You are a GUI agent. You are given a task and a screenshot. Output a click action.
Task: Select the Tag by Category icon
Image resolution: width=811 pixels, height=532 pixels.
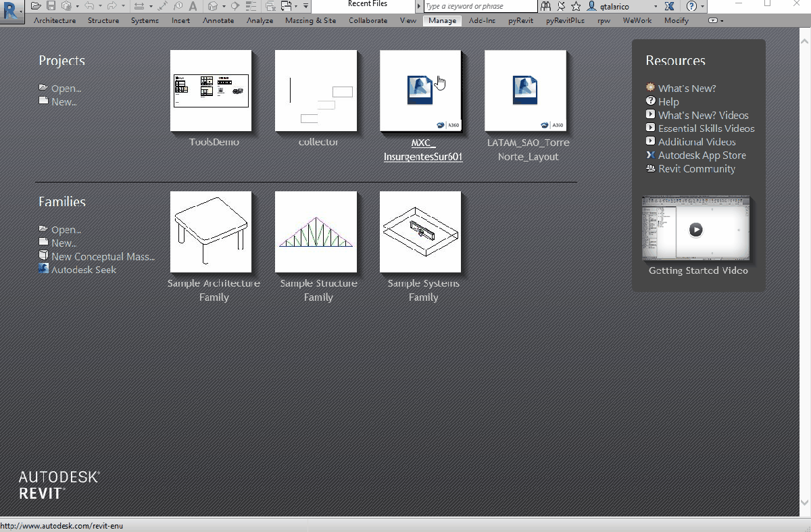pyautogui.click(x=178, y=6)
